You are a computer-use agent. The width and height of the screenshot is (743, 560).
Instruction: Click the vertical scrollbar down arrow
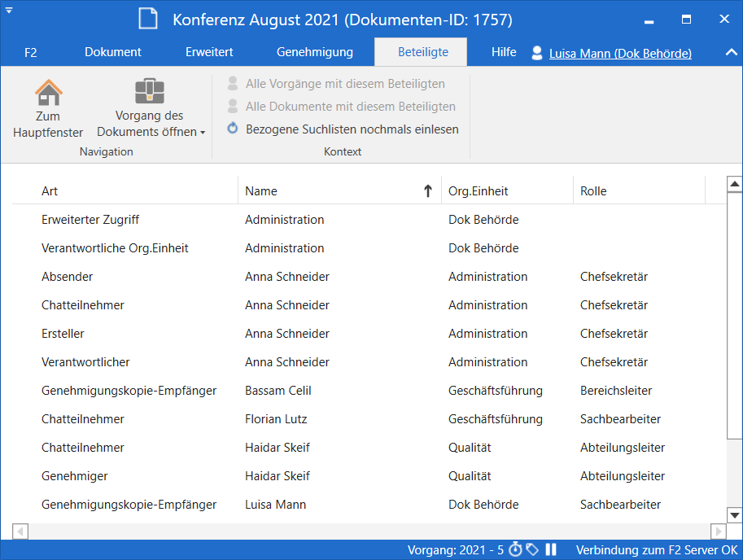pyautogui.click(x=735, y=515)
